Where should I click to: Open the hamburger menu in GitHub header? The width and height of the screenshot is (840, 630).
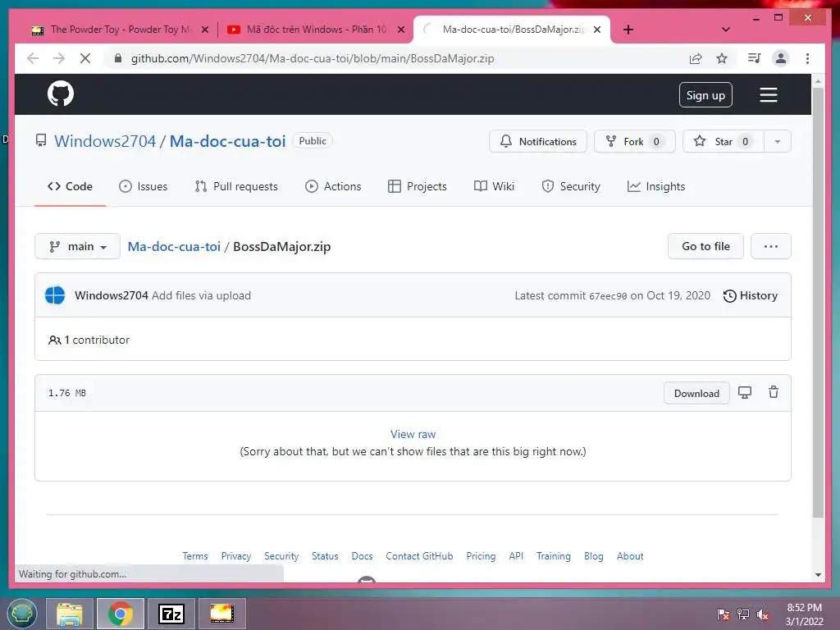pyautogui.click(x=768, y=95)
